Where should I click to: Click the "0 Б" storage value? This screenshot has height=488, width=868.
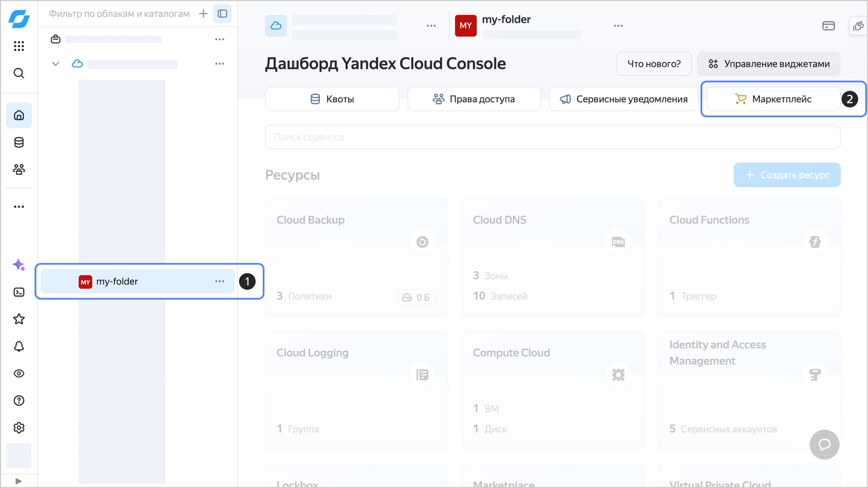417,298
